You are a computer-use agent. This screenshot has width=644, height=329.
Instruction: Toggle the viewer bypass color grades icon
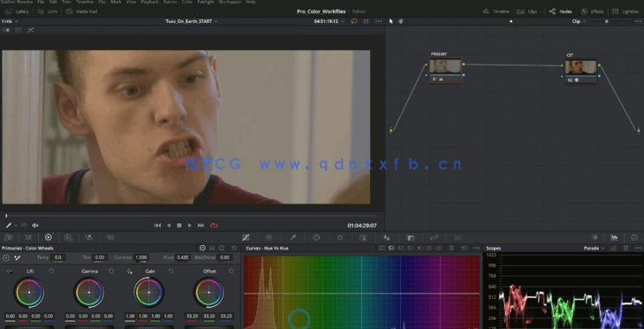[x=354, y=21]
